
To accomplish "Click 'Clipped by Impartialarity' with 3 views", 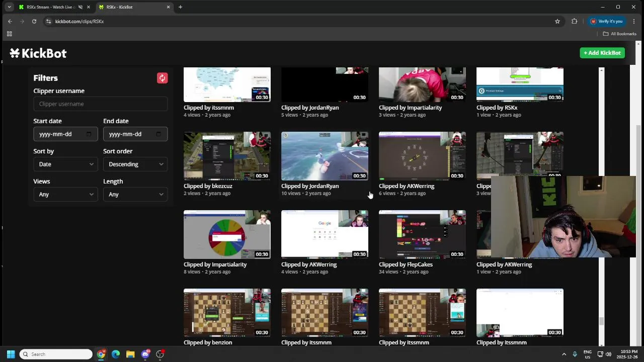I will tap(410, 108).
